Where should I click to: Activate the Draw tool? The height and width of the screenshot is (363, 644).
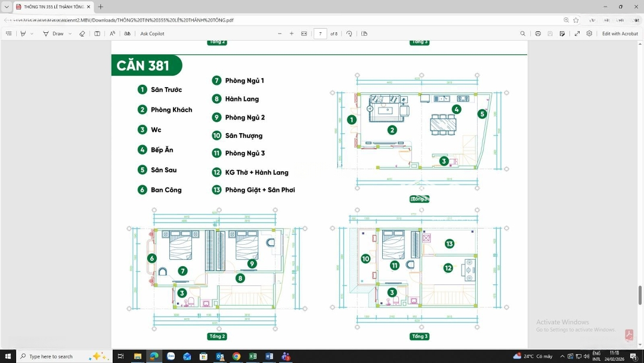[53, 34]
